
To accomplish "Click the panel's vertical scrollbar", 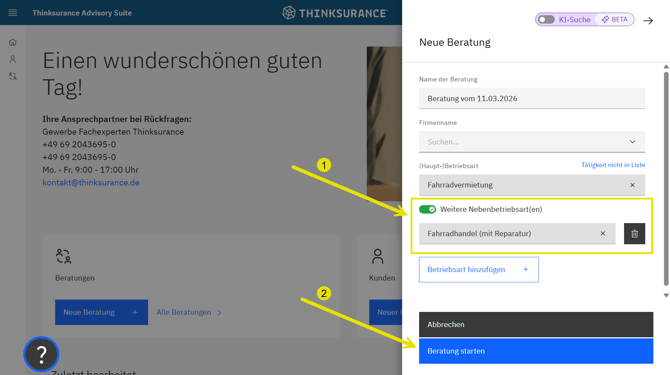I will (666, 179).
